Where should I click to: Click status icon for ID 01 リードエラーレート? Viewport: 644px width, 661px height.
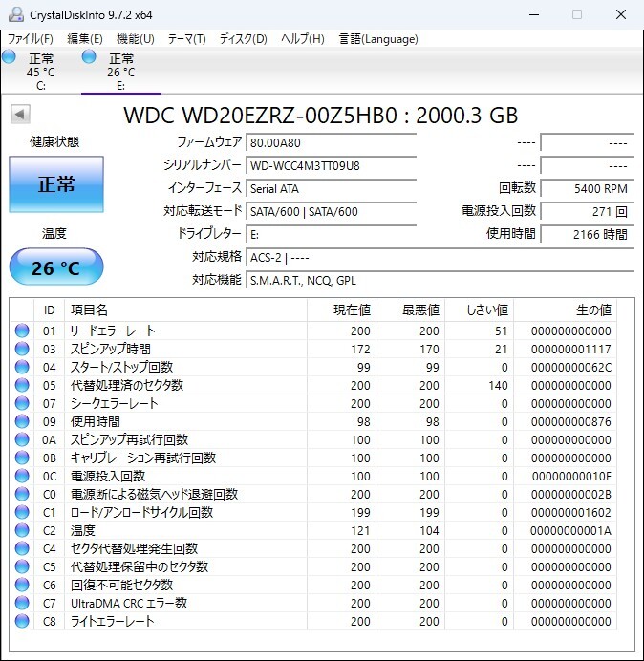click(x=22, y=330)
